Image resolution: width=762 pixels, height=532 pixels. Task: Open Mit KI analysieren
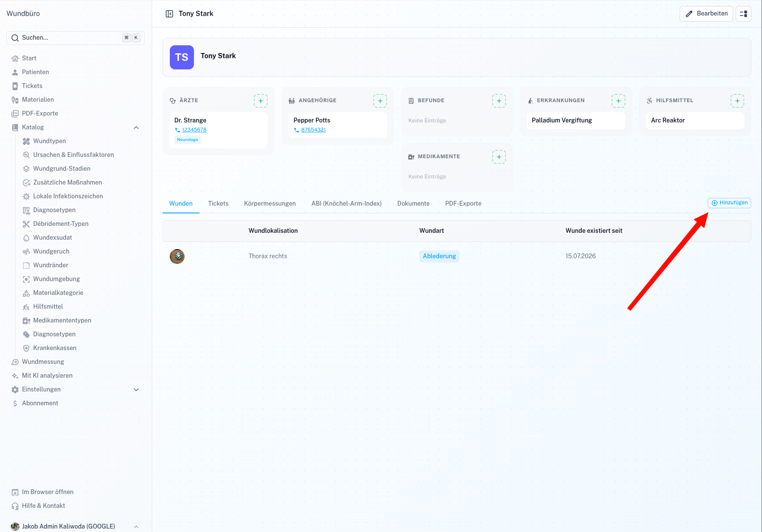click(47, 376)
